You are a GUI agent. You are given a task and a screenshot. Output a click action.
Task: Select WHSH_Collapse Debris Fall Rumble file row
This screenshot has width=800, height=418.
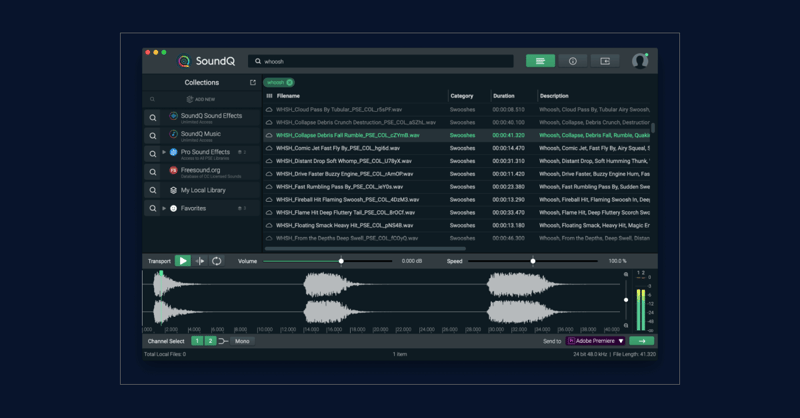click(x=458, y=136)
